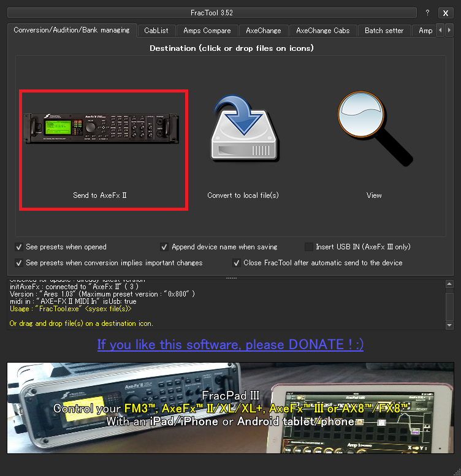The height and width of the screenshot is (476, 461).
Task: Switch to the AxeChange tab
Action: (264, 31)
